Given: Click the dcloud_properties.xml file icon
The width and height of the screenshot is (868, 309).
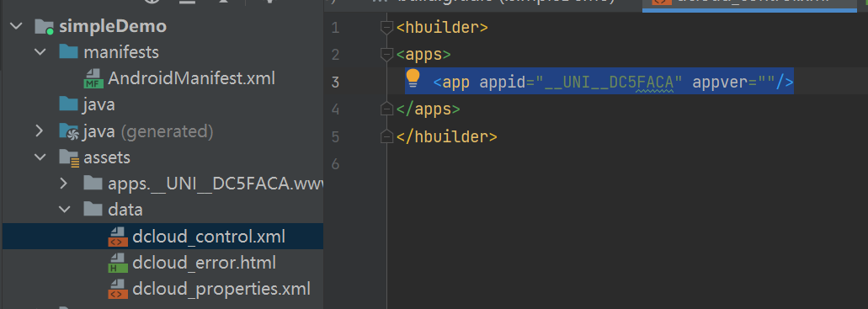Looking at the screenshot, I should tap(117, 290).
